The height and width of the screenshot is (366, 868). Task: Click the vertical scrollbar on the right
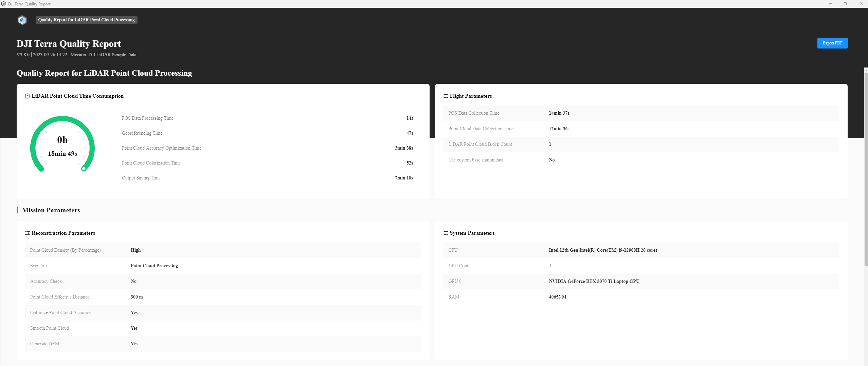[x=866, y=170]
